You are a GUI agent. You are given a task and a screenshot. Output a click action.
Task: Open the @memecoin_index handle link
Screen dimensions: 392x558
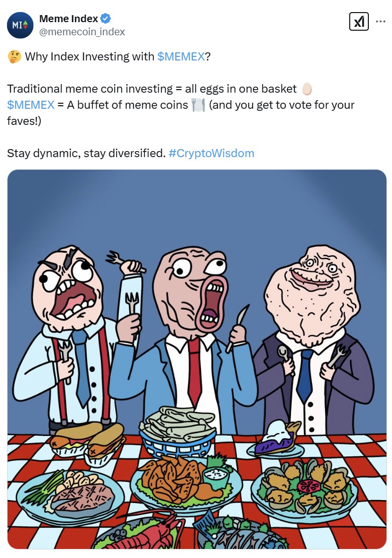click(x=82, y=32)
